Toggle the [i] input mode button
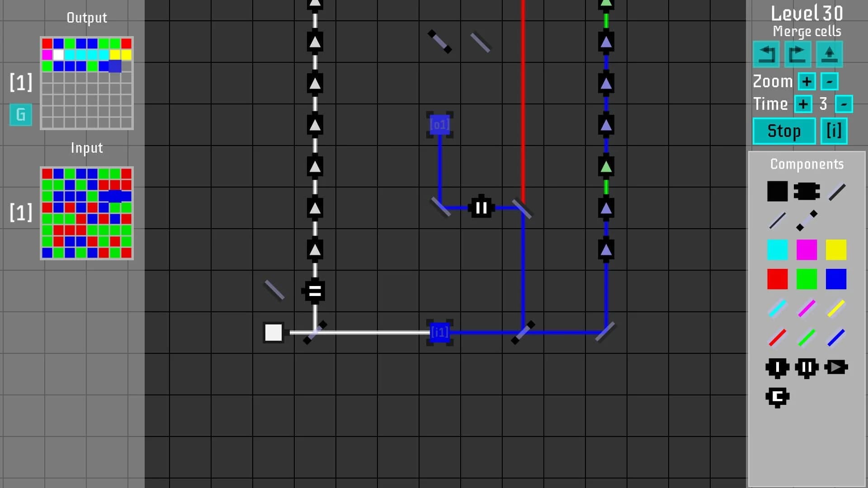The width and height of the screenshot is (868, 488). click(834, 131)
